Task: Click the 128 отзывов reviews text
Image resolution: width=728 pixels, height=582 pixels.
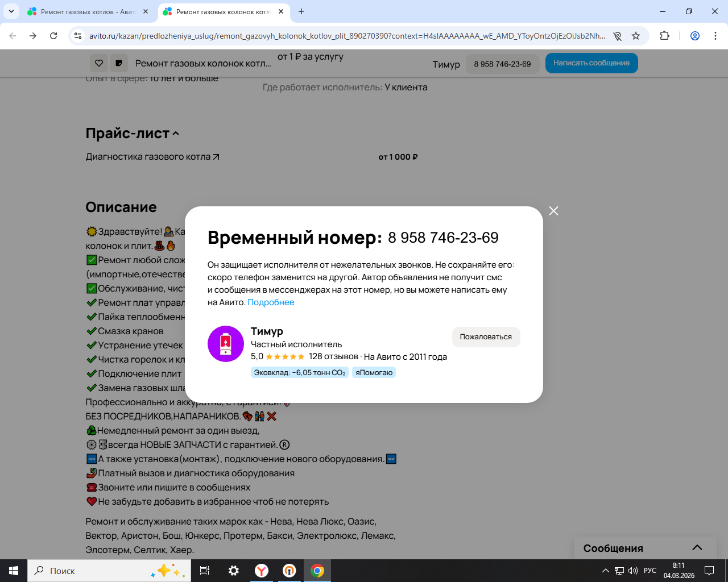Action: pos(333,356)
